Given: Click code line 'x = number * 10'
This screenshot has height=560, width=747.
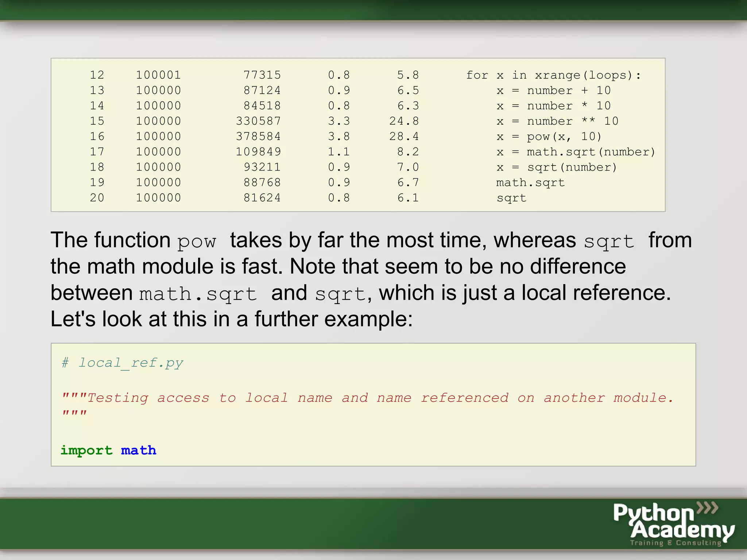Looking at the screenshot, I should coord(553,106).
